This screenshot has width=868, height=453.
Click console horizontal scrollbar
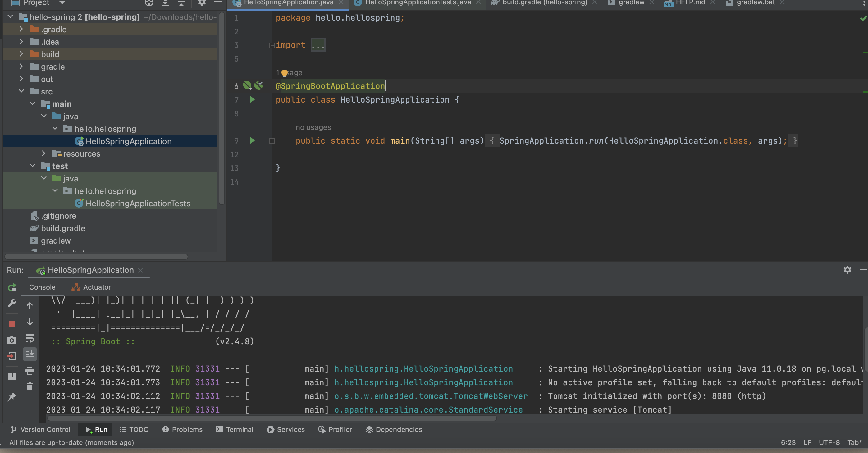272,418
